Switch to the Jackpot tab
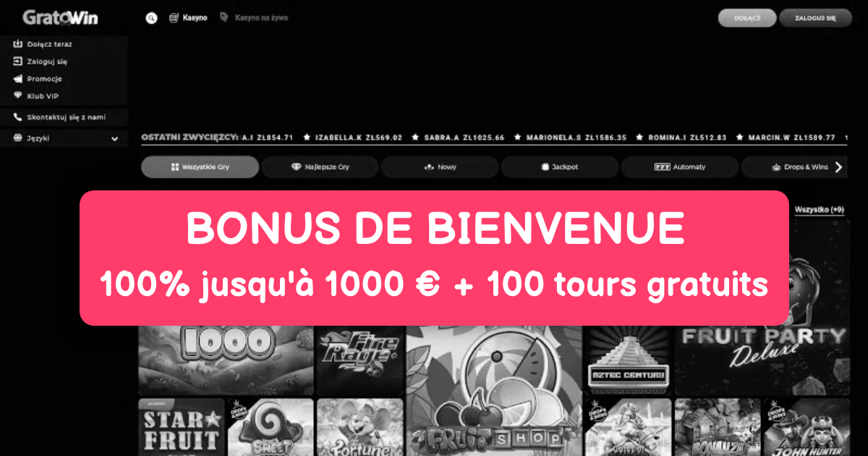This screenshot has height=456, width=868. 560,167
